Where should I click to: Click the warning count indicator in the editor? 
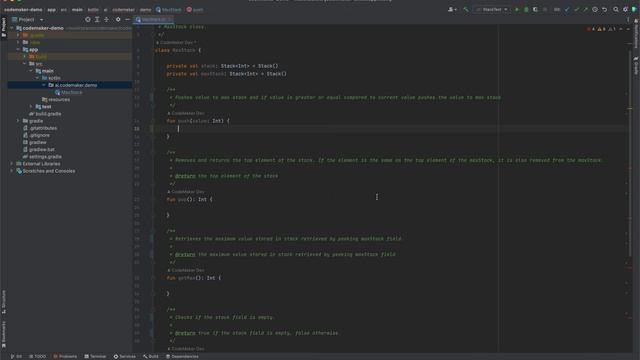click(601, 29)
